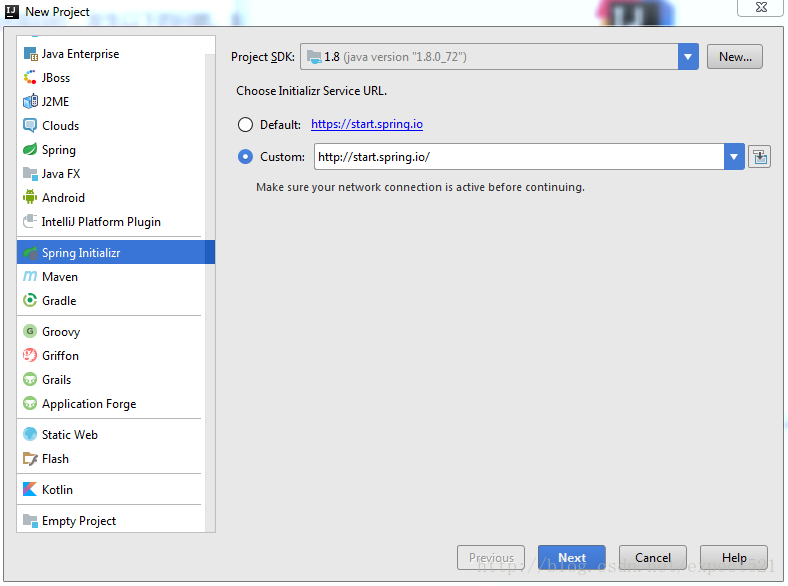
Task: Click the Static Web globe icon
Action: pyautogui.click(x=30, y=434)
